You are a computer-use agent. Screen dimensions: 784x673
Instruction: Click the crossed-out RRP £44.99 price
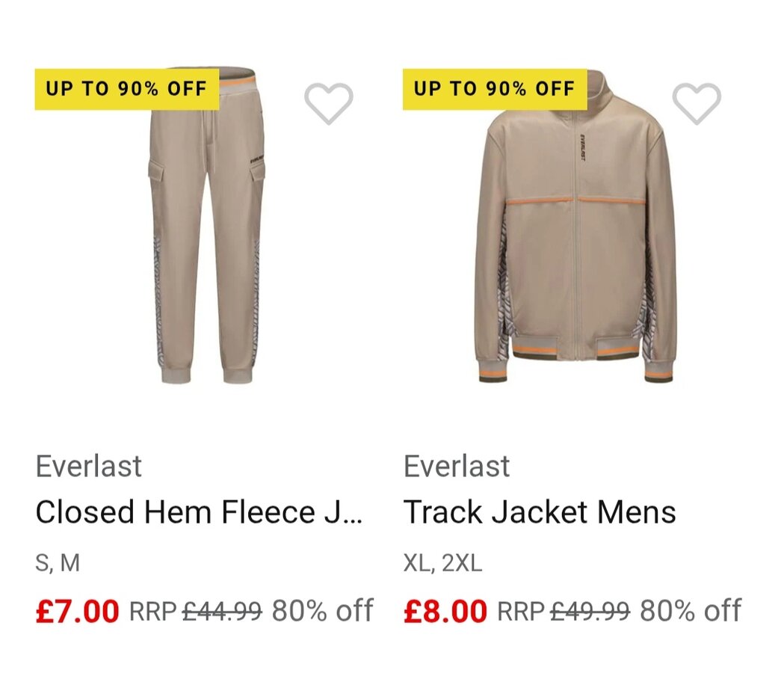click(196, 611)
